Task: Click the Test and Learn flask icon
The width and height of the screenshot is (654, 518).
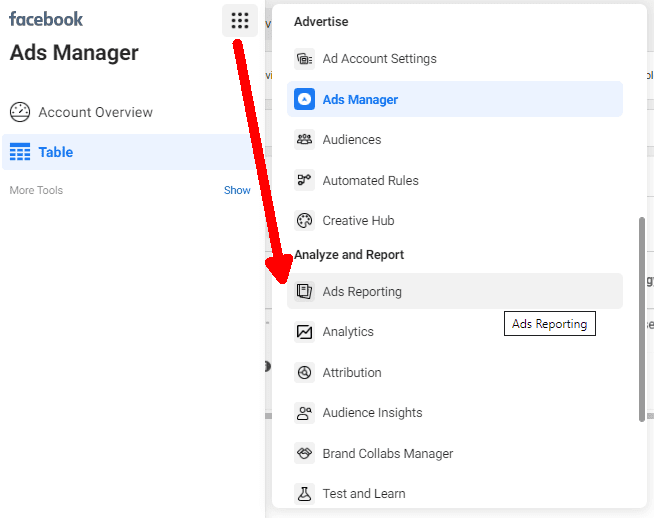Action: point(305,494)
